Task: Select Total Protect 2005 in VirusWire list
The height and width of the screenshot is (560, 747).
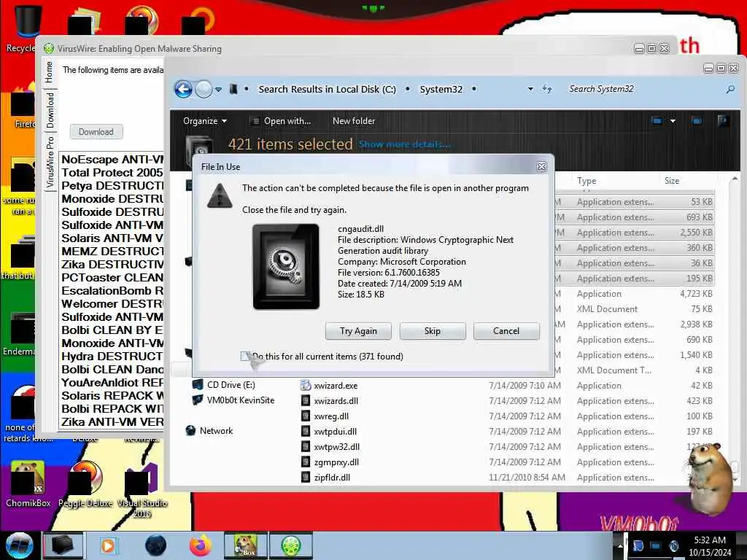Action: pyautogui.click(x=112, y=172)
